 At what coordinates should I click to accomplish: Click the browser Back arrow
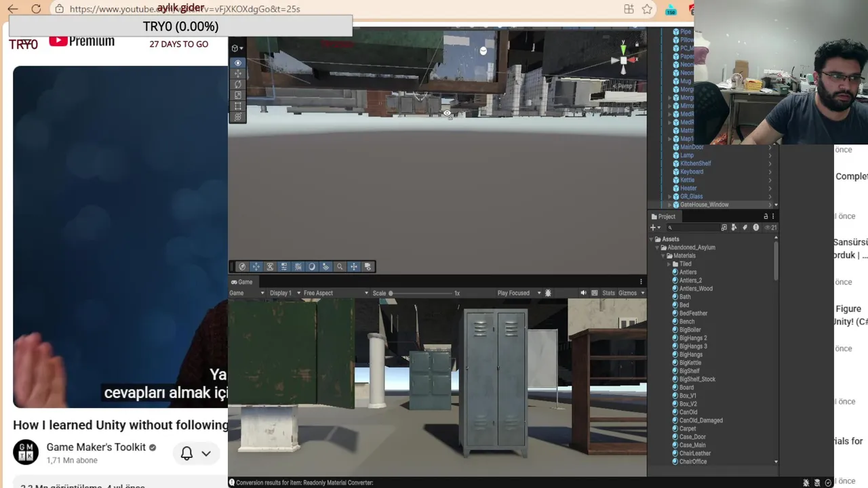[x=13, y=9]
